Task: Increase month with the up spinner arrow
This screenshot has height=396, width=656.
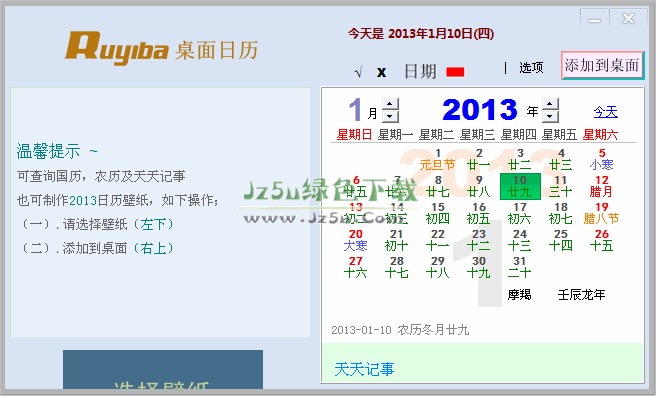Action: pyautogui.click(x=390, y=104)
